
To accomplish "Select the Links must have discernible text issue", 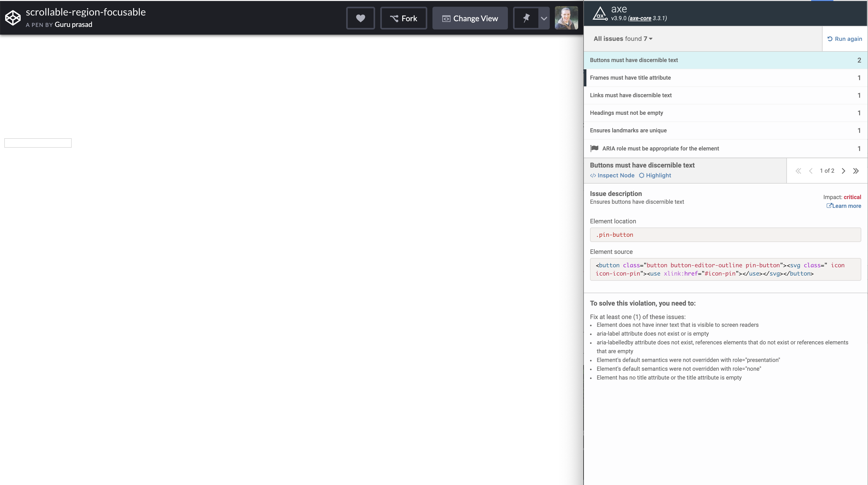I will 630,95.
